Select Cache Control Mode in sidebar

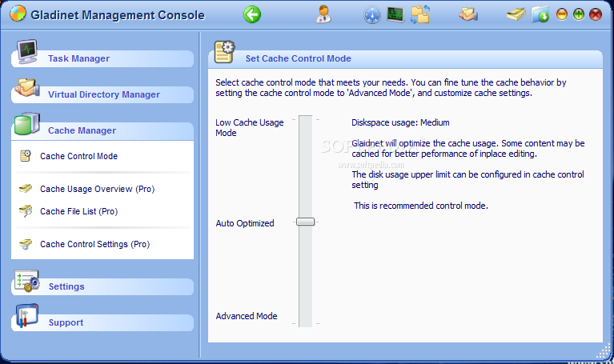78,156
